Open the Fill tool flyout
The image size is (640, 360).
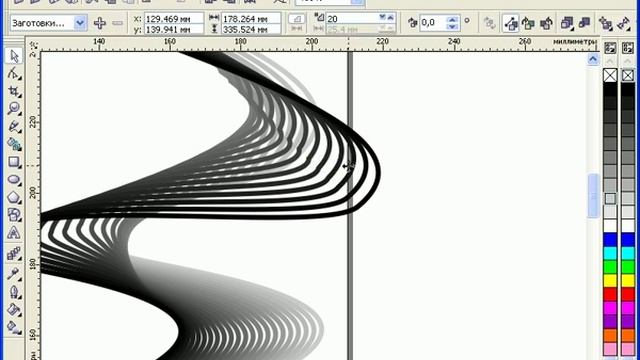[x=13, y=310]
